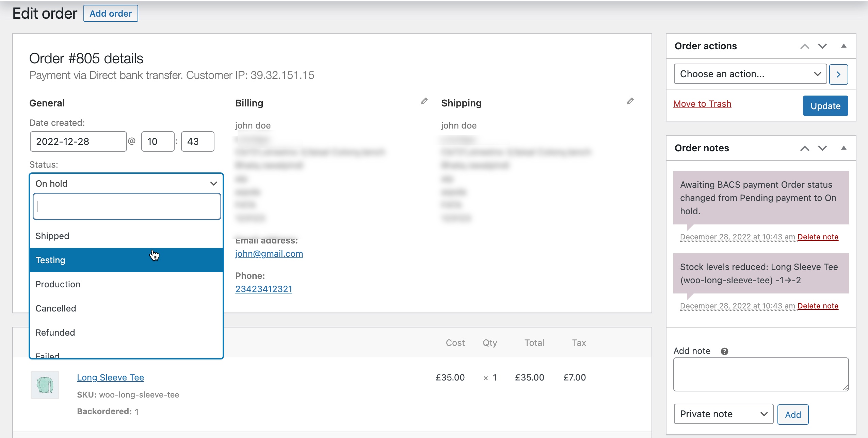Run the chosen order action with arrow button
The width and height of the screenshot is (868, 438).
click(x=838, y=74)
